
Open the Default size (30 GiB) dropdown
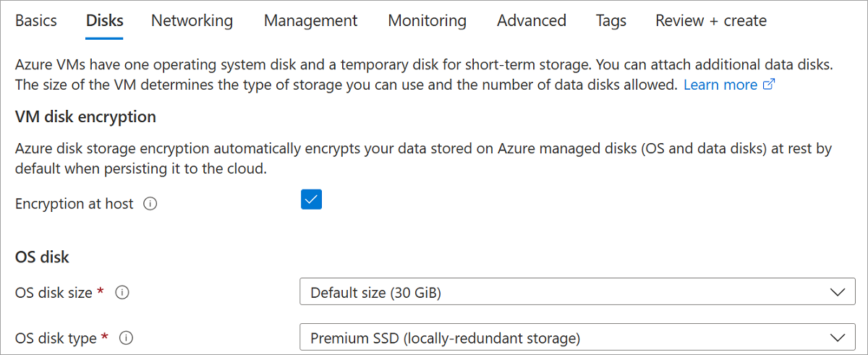[x=571, y=293]
